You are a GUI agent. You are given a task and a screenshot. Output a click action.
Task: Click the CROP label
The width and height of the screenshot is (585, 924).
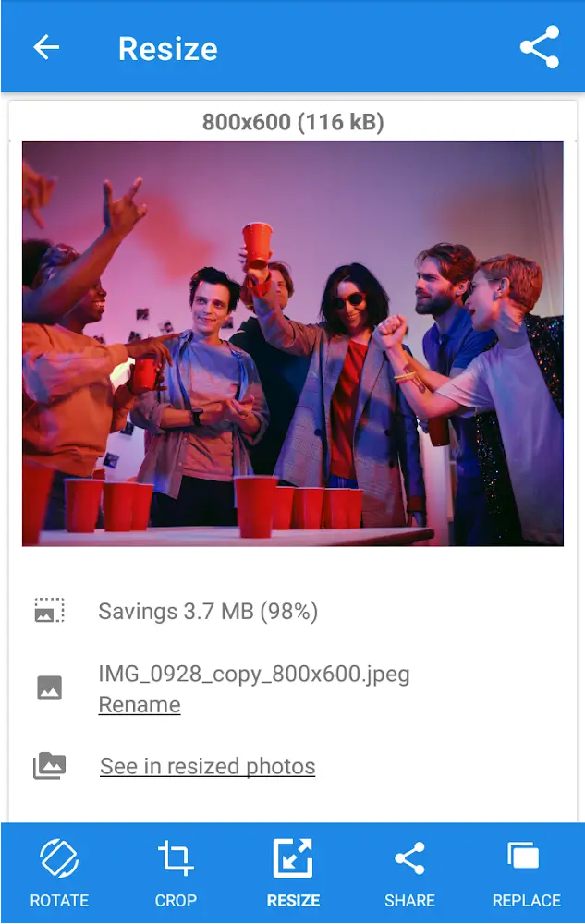pos(176,900)
